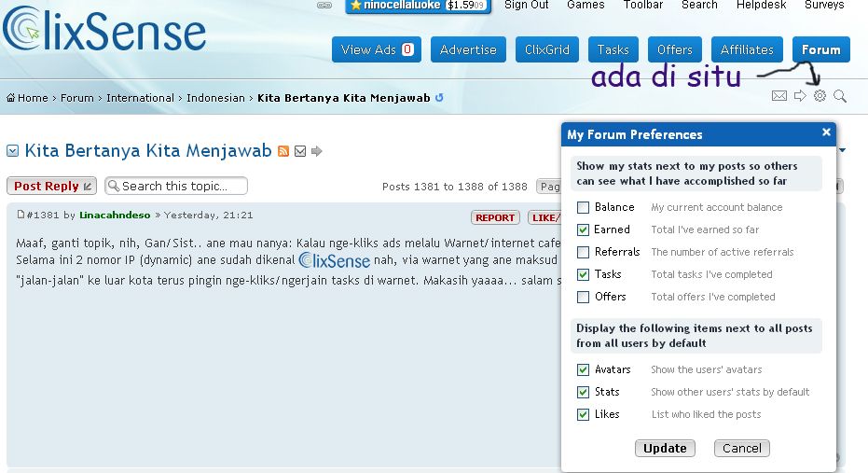Image resolution: width=868 pixels, height=473 pixels.
Task: Open the Kita Bertanya Kita Menjawab topic title
Action: 148,150
